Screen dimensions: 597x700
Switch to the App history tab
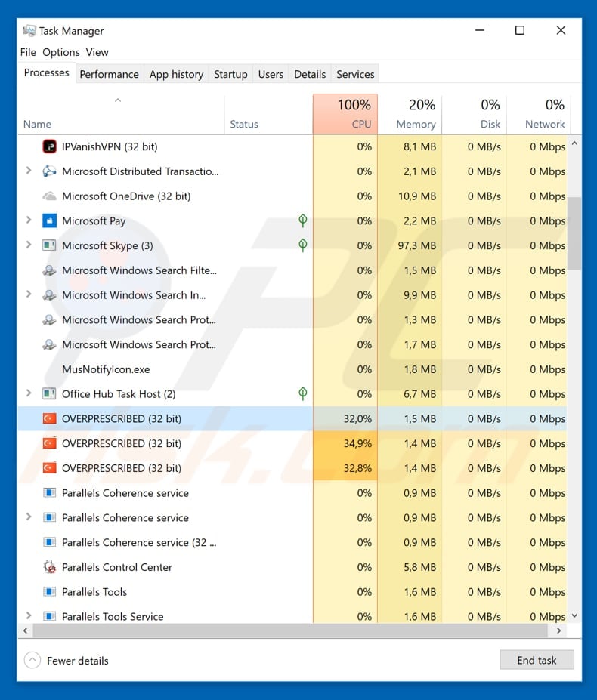point(176,74)
